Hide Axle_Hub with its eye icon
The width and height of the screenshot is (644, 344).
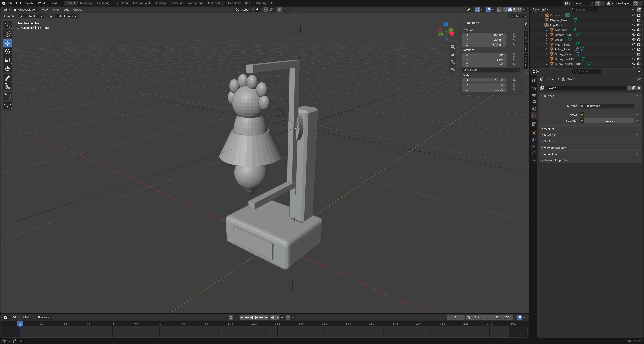click(x=633, y=30)
